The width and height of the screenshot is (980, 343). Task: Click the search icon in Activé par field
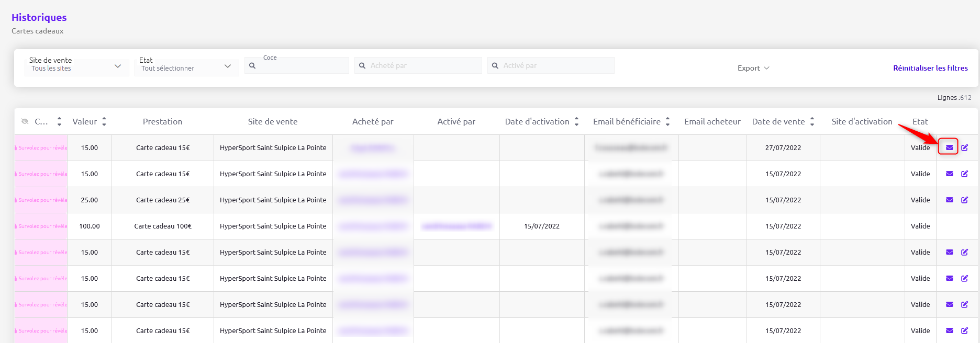[495, 66]
